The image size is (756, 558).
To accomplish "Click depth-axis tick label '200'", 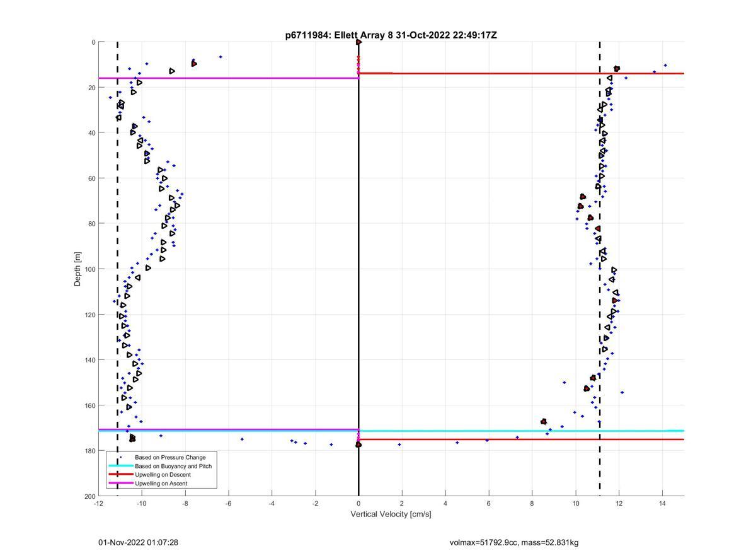I will click(89, 496).
